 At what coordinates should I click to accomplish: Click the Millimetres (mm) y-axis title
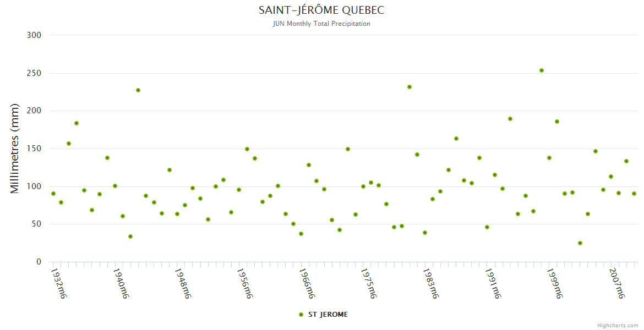[15, 148]
